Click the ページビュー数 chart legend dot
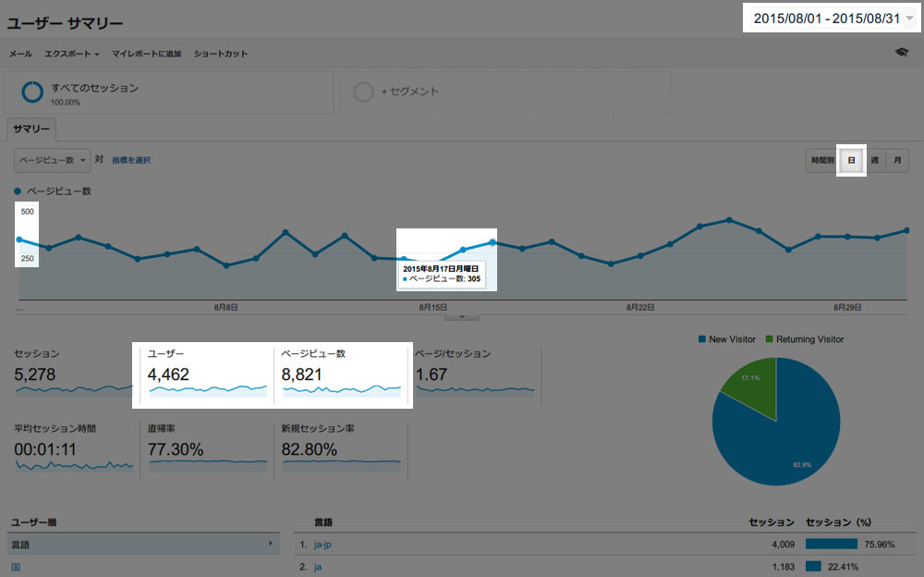Viewport: 924px width, 577px height. click(x=18, y=191)
